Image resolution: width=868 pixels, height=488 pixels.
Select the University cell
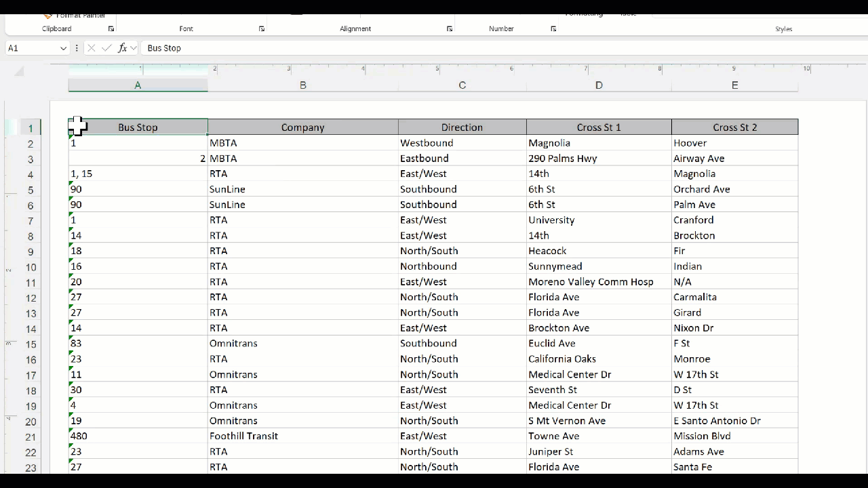coord(599,220)
